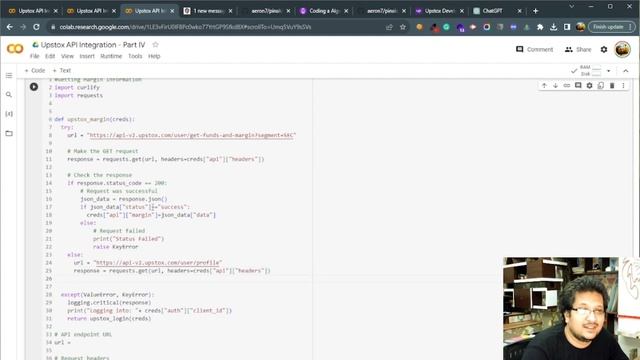Open the Runtime menu
Viewport: 640px width, 360px height.
click(x=111, y=56)
